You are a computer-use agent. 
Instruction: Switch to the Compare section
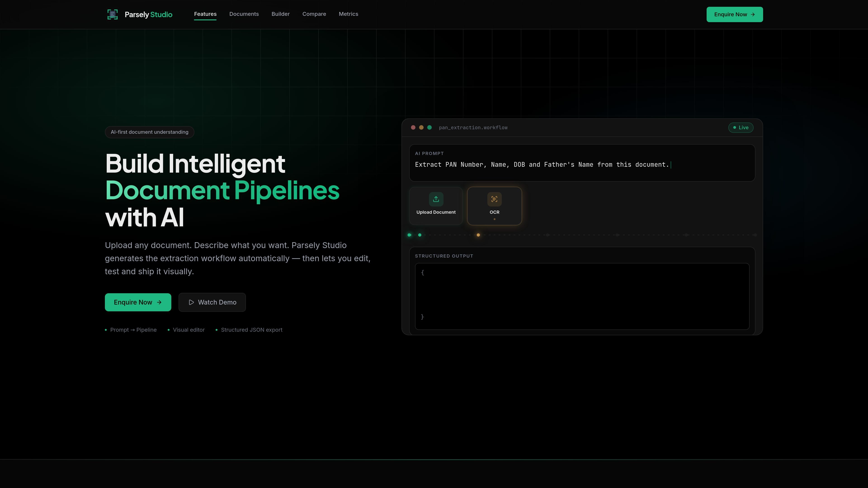pos(314,14)
